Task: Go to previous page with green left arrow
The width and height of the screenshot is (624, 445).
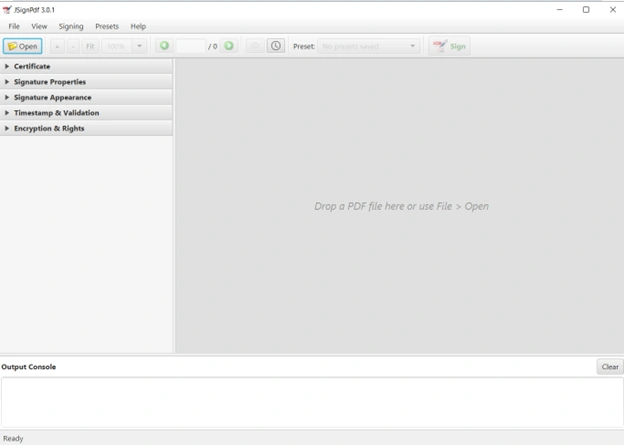Action: (x=164, y=46)
